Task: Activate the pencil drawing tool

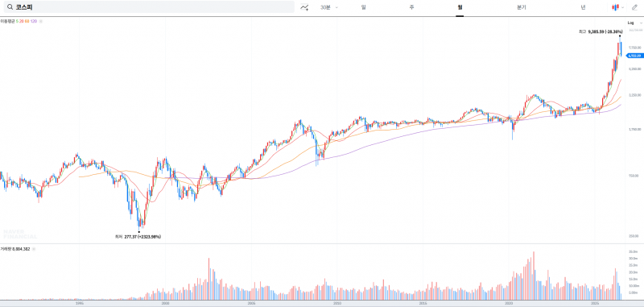Action: [634, 7]
